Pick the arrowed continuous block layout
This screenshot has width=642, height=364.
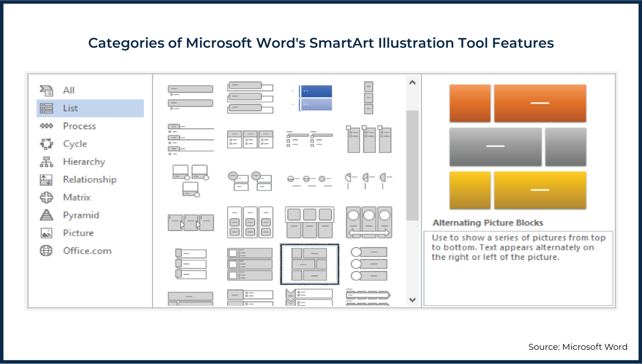pyautogui.click(x=369, y=221)
